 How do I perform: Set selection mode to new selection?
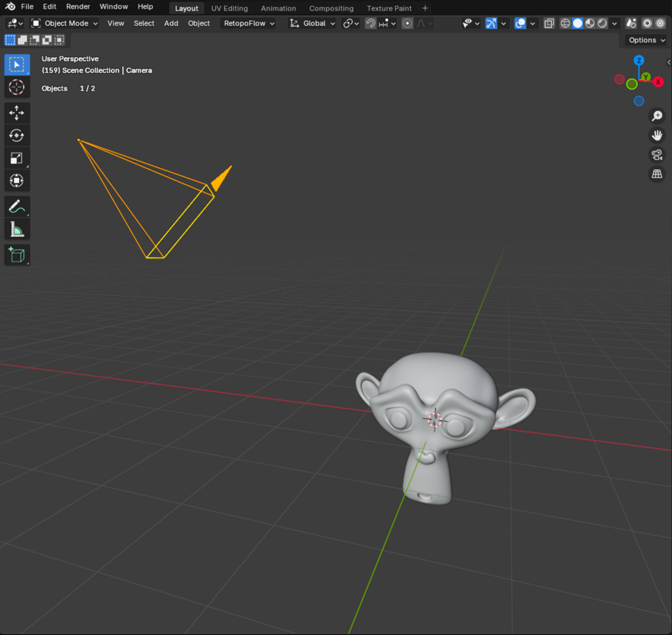click(x=10, y=40)
